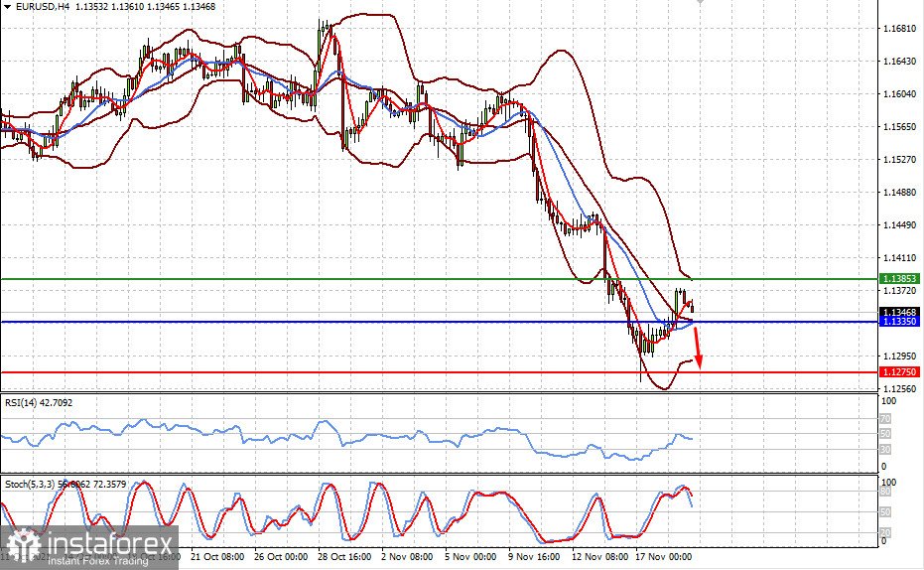924x570 pixels.
Task: Click the 1.15270 price axis label
Action: 900,160
